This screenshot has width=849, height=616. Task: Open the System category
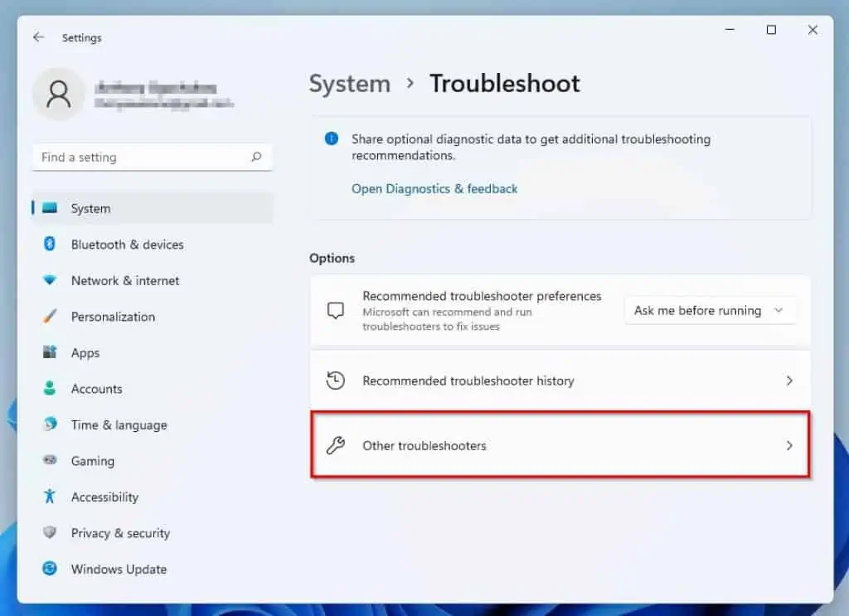[x=153, y=208]
